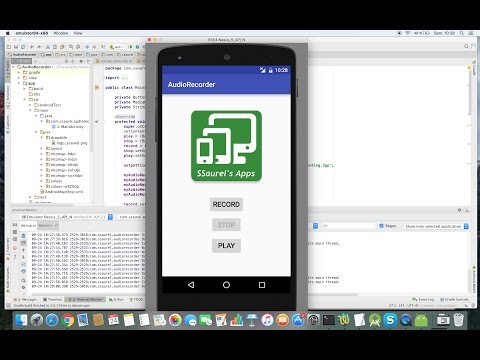Viewport: 480px width, 360px height.
Task: Open the Event Log tool window
Action: (423, 300)
